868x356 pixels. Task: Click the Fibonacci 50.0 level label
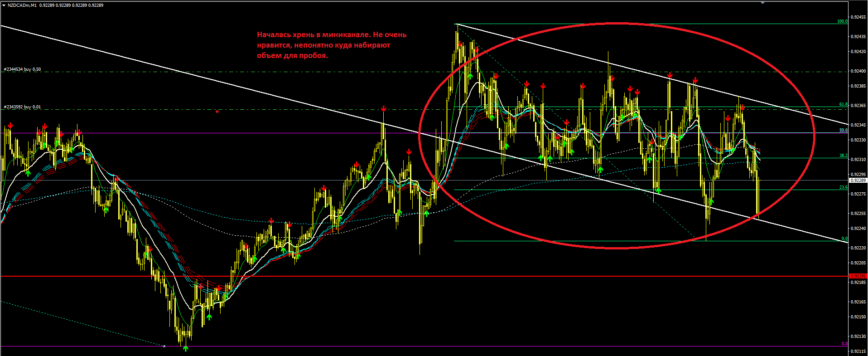point(843,130)
